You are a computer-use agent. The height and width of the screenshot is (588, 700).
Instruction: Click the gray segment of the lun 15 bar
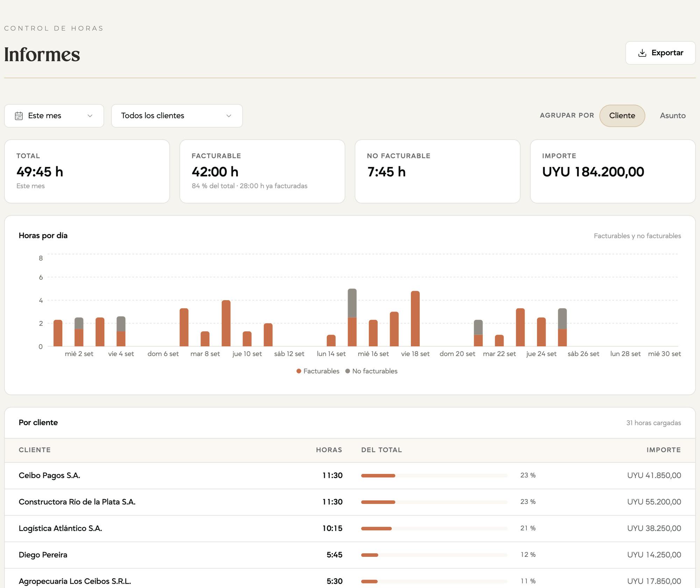pos(352,303)
